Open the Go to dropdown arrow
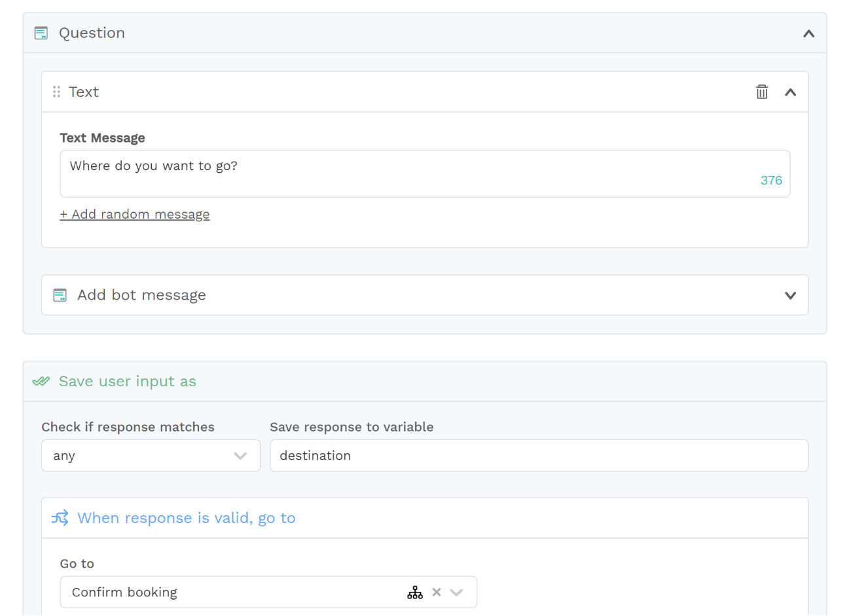The width and height of the screenshot is (849, 616). point(457,592)
